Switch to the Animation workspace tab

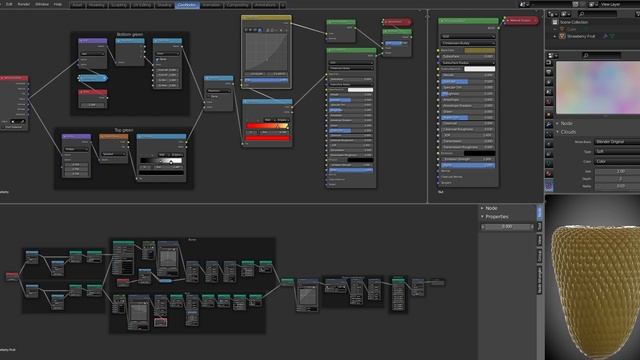211,5
